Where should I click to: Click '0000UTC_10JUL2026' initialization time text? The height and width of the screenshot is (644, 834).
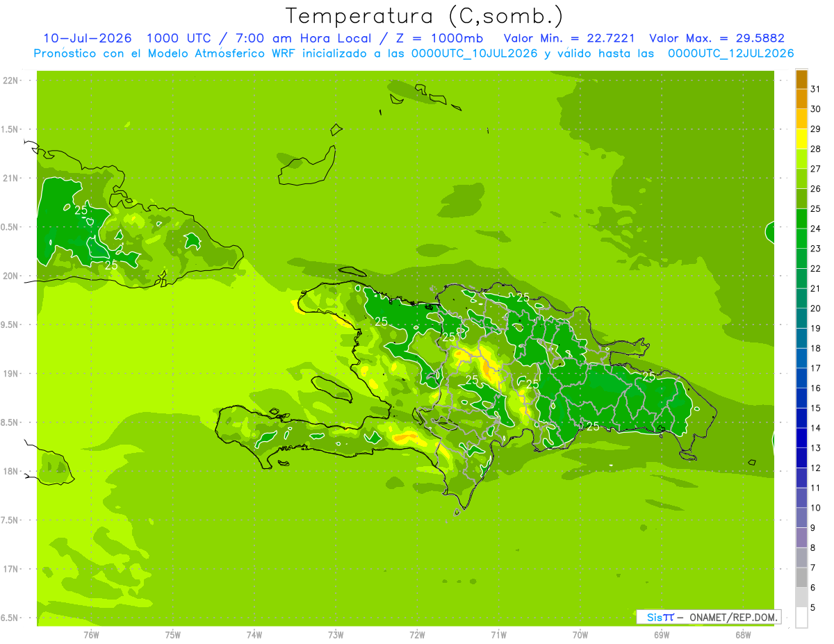(x=475, y=53)
